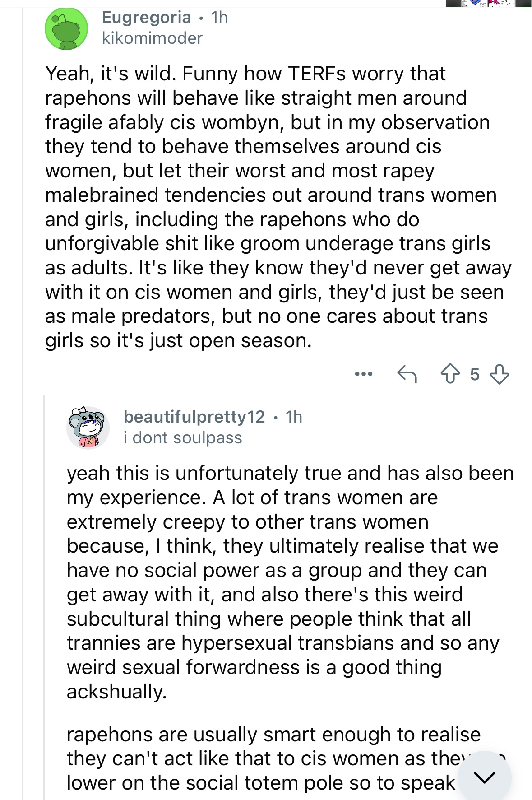Downvote Eugregoria's comment
Screen dimensions: 532x800
500,374
